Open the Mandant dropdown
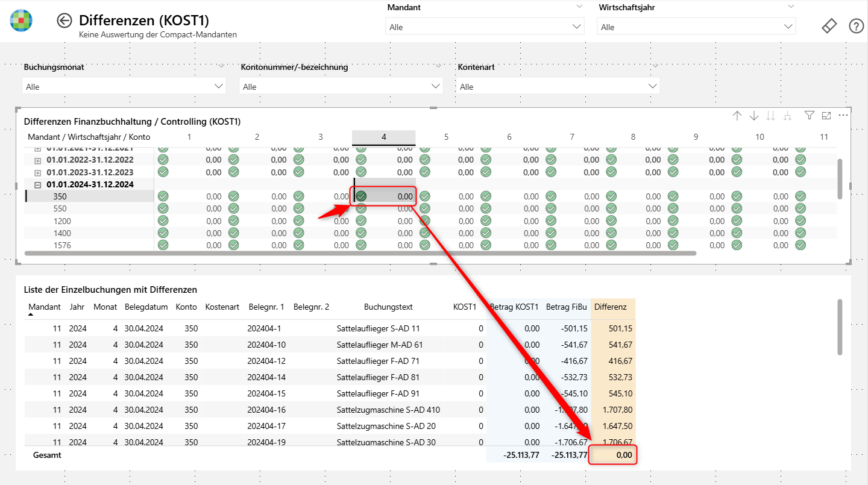868x485 pixels. (485, 27)
